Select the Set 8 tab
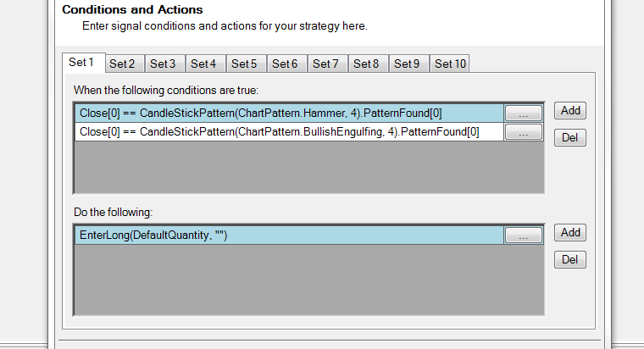Image resolution: width=644 pixels, height=349 pixels. (366, 64)
